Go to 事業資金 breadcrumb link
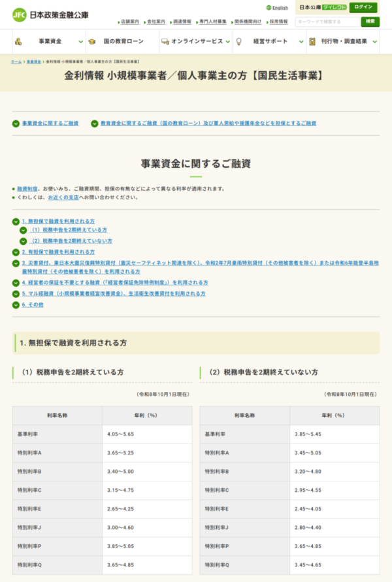 (34, 61)
